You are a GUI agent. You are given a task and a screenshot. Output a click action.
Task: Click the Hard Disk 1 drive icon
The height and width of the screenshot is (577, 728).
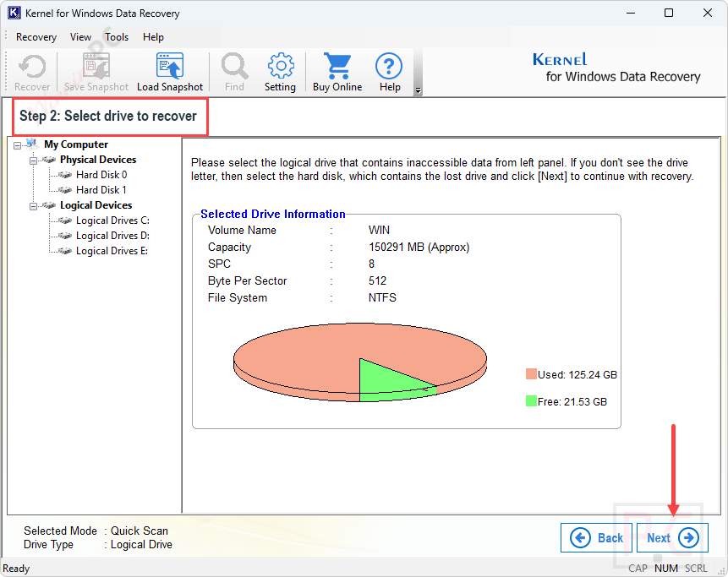pos(65,190)
